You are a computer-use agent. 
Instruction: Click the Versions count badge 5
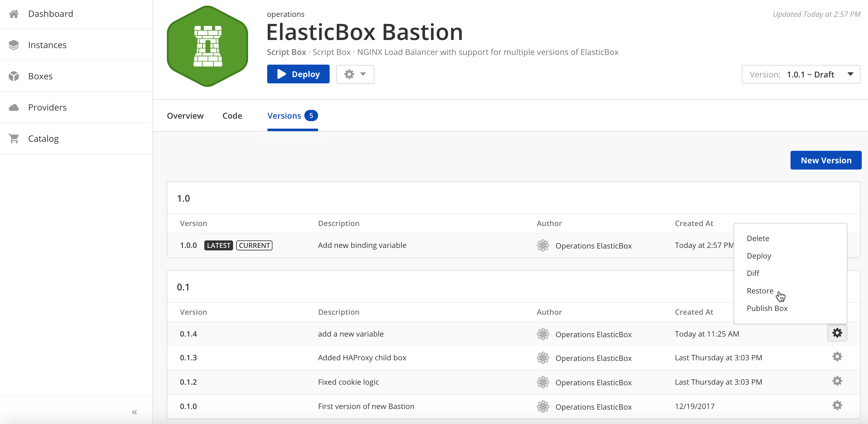(x=311, y=116)
